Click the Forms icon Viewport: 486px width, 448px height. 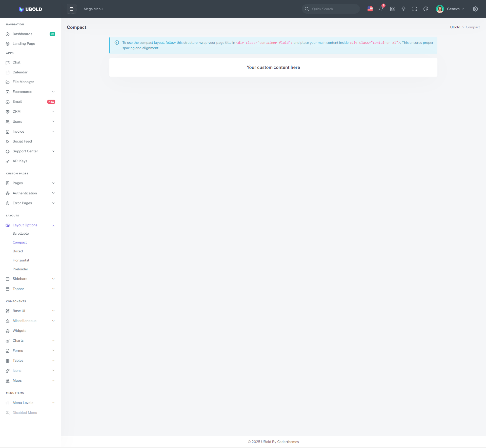tap(8, 351)
